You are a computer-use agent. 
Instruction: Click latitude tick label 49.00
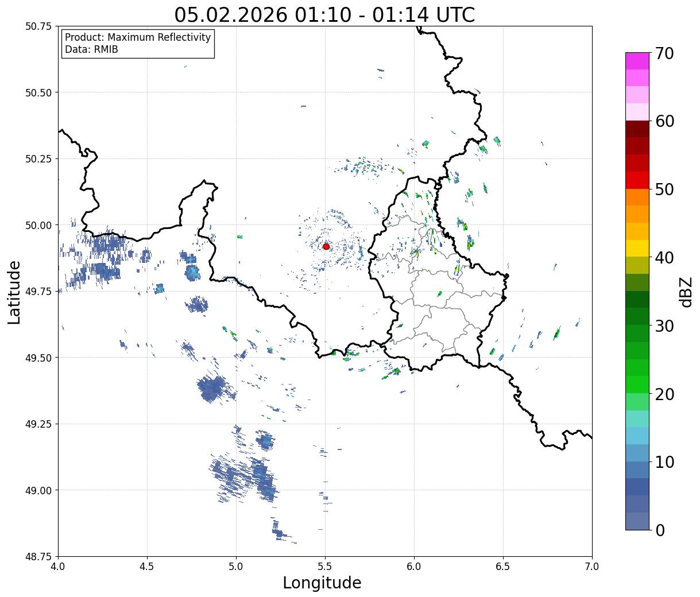(38, 490)
